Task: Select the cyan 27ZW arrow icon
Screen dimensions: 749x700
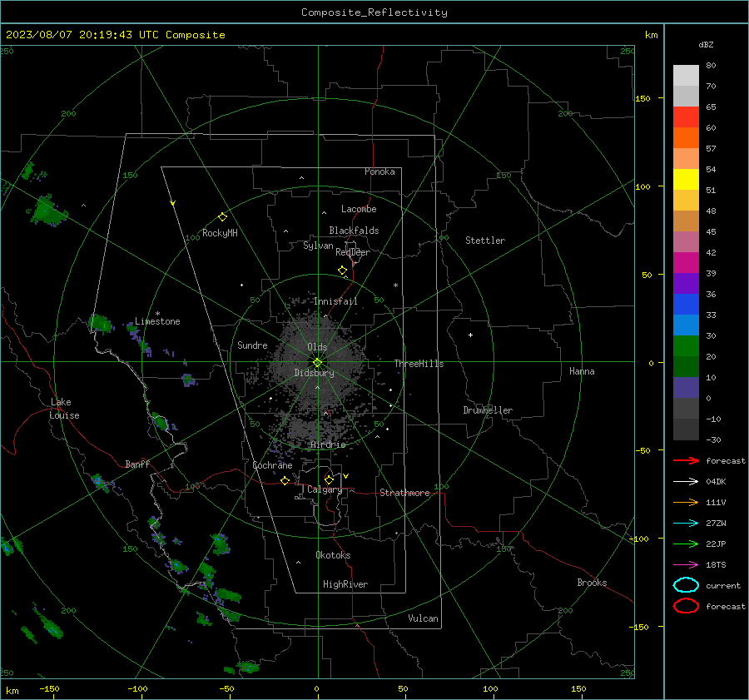Action: [686, 524]
